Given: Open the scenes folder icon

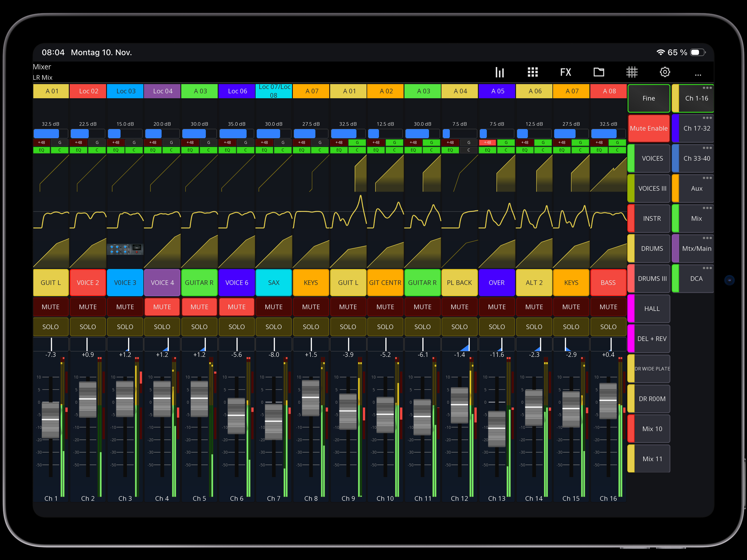Looking at the screenshot, I should [x=599, y=72].
